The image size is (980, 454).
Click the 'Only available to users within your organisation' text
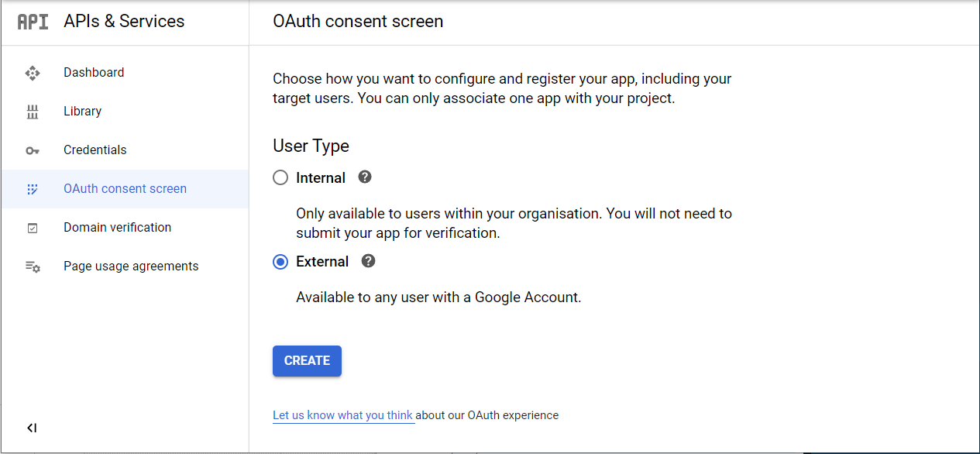tap(514, 223)
